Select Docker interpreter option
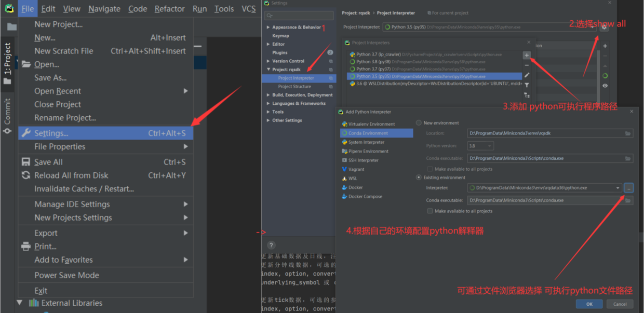This screenshot has height=313, width=644. click(x=377, y=187)
